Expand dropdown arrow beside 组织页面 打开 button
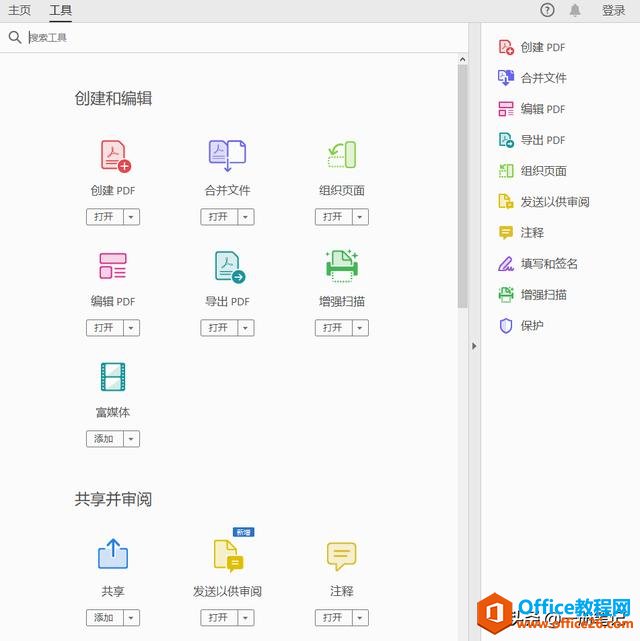Image resolution: width=640 pixels, height=641 pixels. coord(360,217)
